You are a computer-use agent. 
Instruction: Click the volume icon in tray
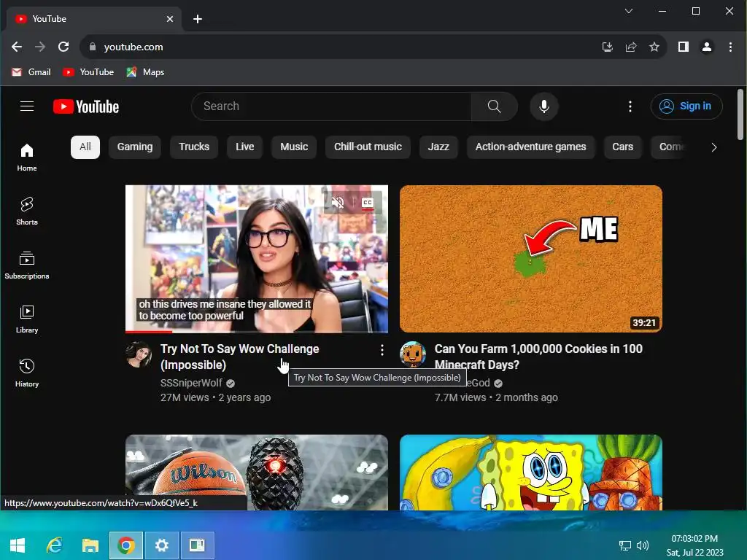pyautogui.click(x=643, y=545)
